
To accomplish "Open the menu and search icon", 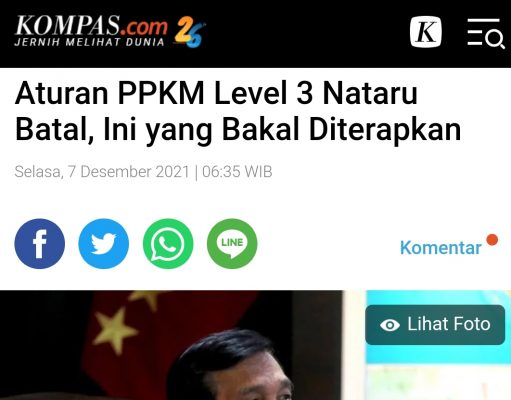I will 486,33.
